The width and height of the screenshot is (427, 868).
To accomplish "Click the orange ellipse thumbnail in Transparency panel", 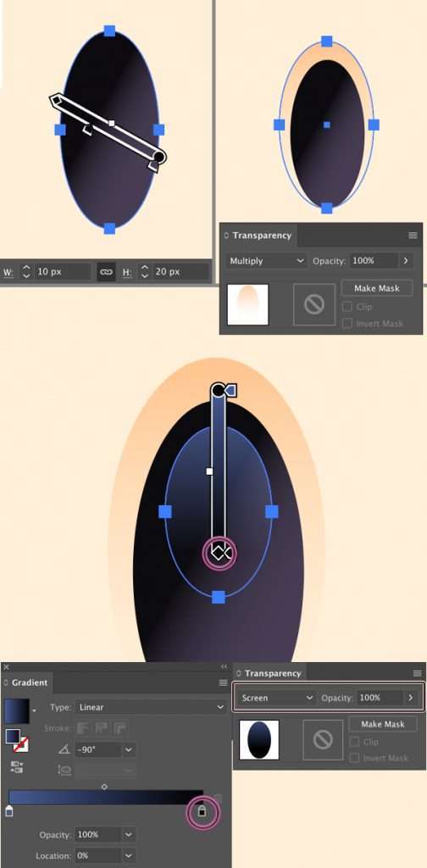I will coord(247,305).
